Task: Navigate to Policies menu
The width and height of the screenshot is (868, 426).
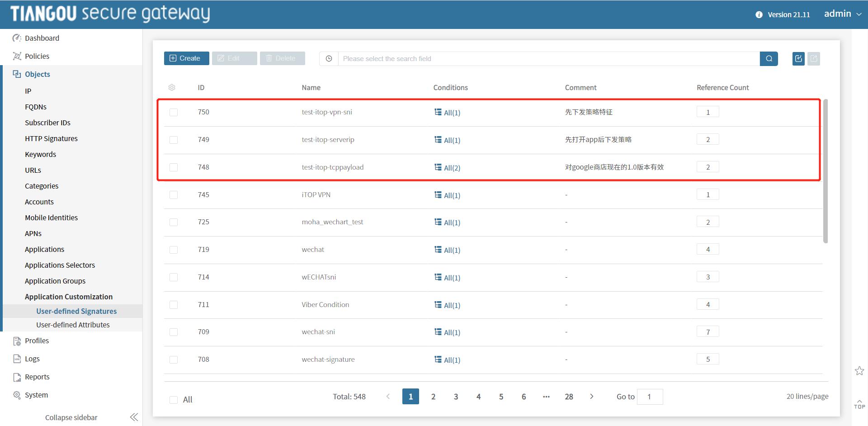Action: [x=37, y=56]
